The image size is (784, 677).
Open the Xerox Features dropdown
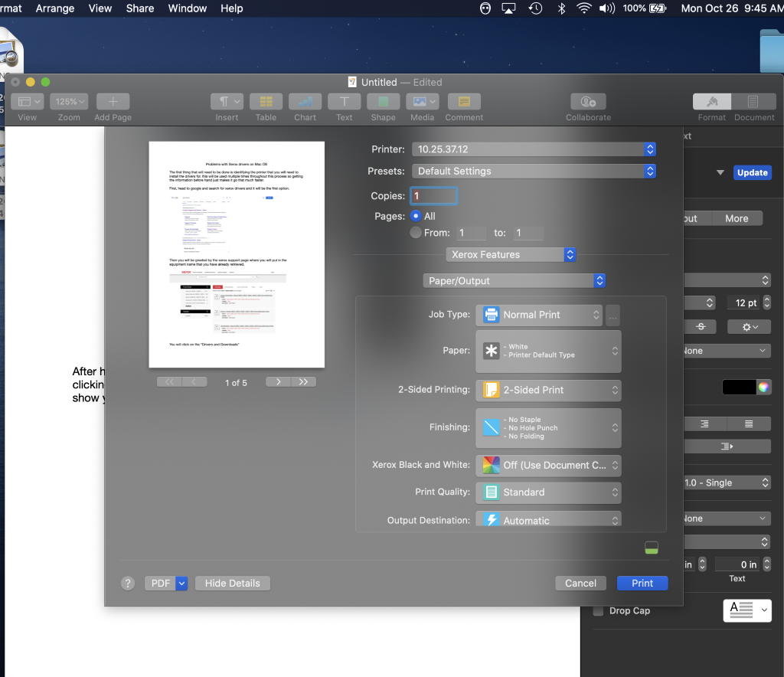[x=511, y=254]
